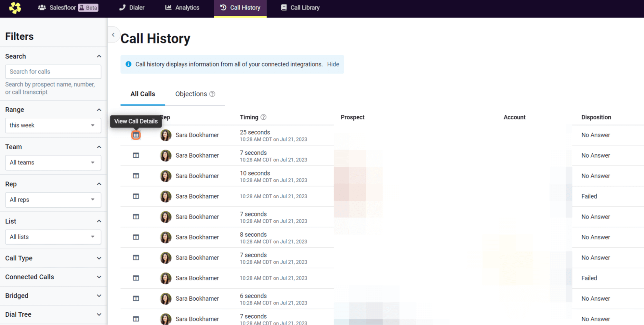Open the 'All reps' dropdown
644x325 pixels.
(x=53, y=200)
